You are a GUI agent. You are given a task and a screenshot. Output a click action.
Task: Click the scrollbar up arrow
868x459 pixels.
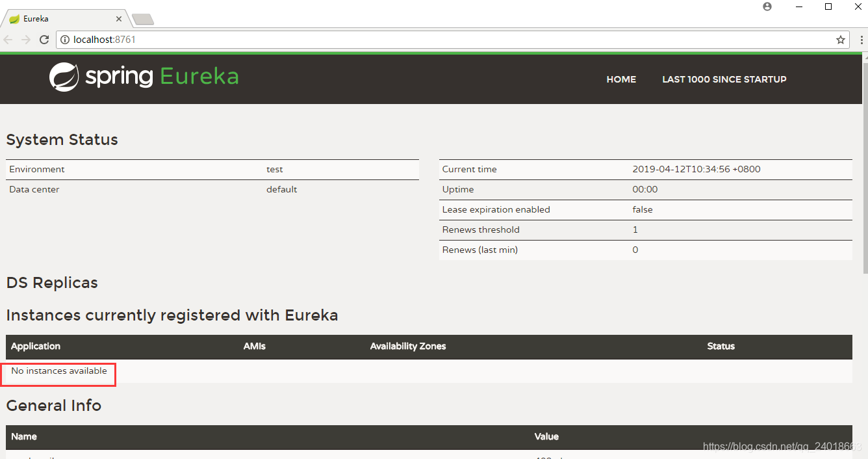click(864, 58)
